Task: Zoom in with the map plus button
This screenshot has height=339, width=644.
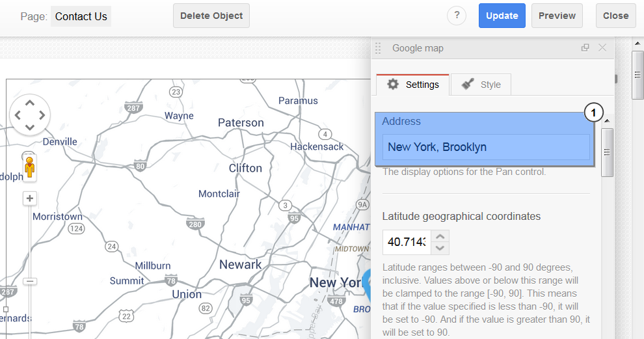Action: click(29, 198)
